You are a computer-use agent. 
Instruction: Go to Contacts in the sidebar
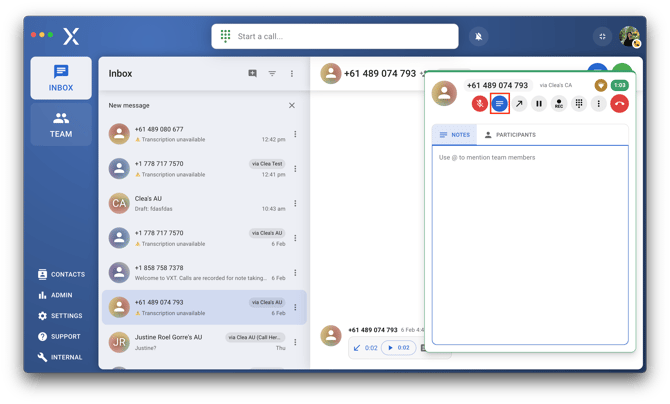point(60,274)
